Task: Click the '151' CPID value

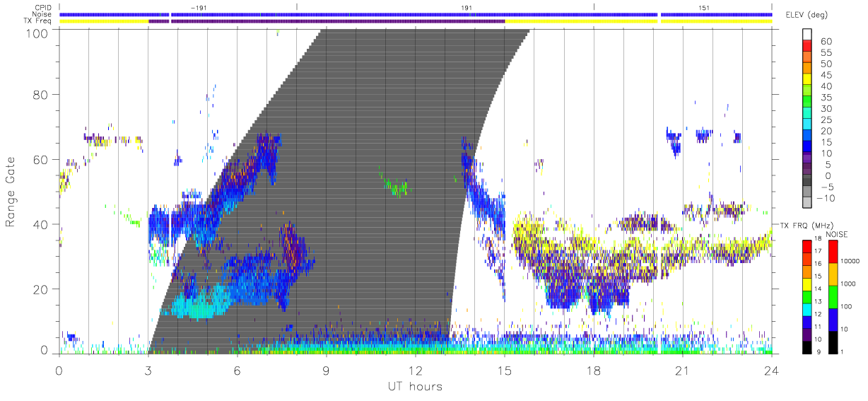Action: 704,8
